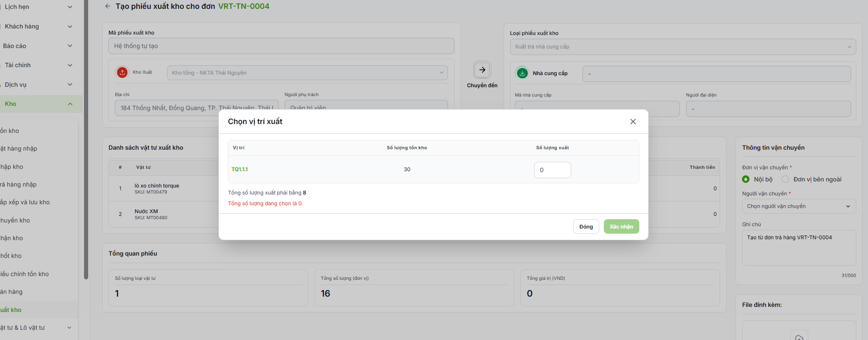Viewport: 868px width, 340px height.
Task: Click the Đóng button in dialog
Action: pos(586,227)
